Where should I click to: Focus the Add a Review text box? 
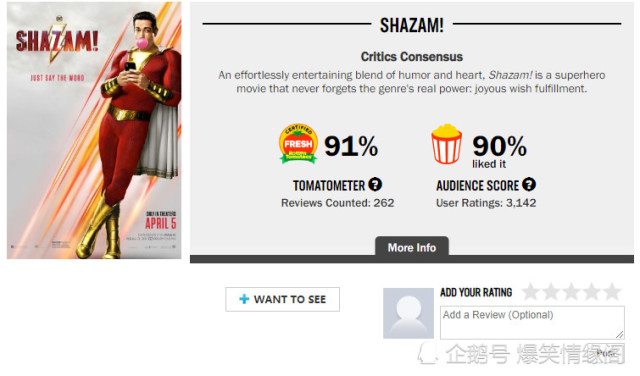coord(532,323)
